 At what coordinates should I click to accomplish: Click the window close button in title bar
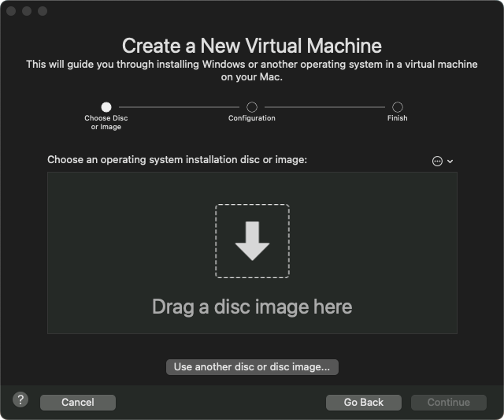(13, 11)
